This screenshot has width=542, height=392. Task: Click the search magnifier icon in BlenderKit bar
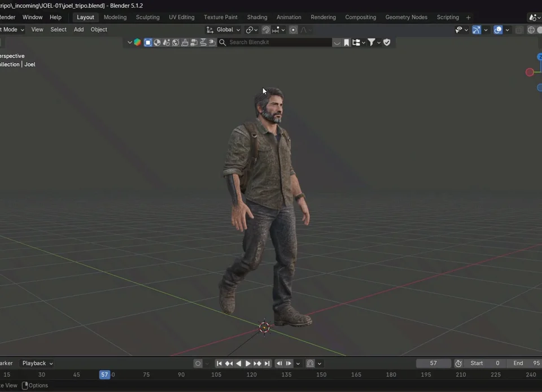point(222,42)
